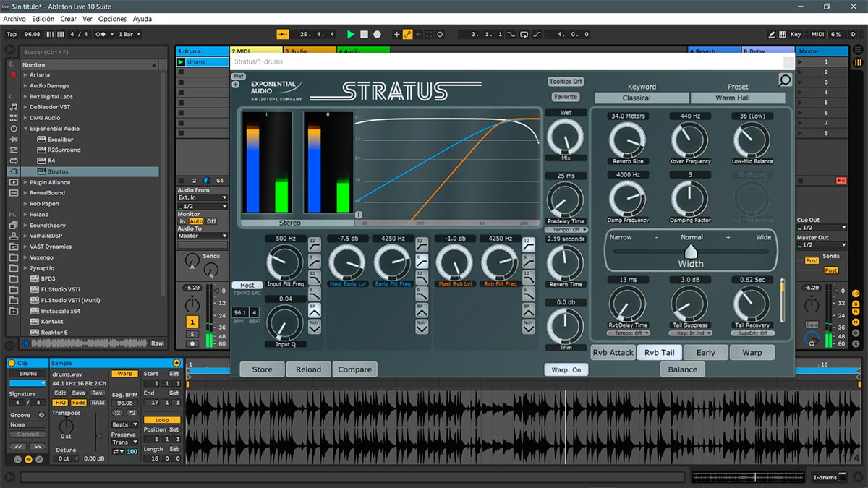Viewport: 868px width, 488px height.
Task: Click the Stratus magnifier search icon
Action: 785,80
